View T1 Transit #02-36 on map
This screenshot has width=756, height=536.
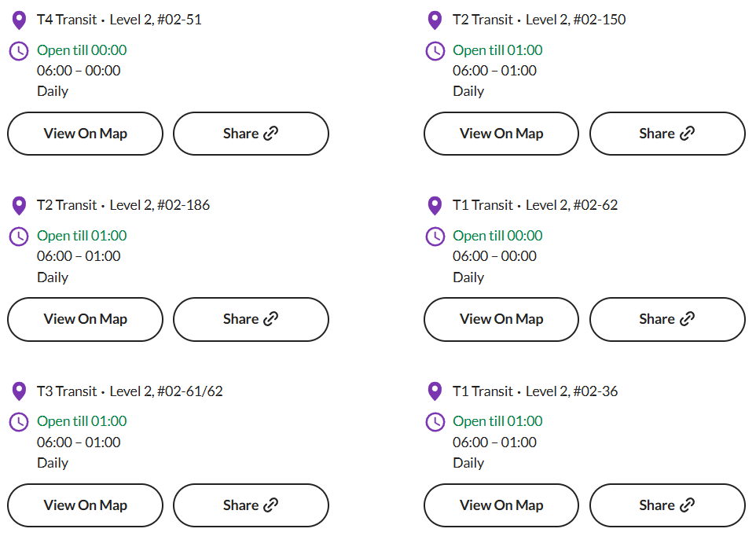[x=501, y=505]
